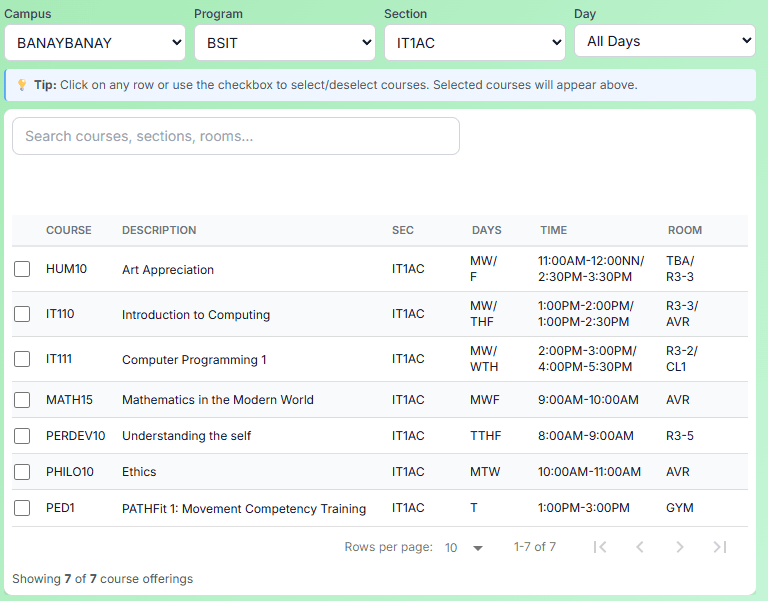
Task: Click the lightbulb Tip icon
Action: [x=22, y=85]
